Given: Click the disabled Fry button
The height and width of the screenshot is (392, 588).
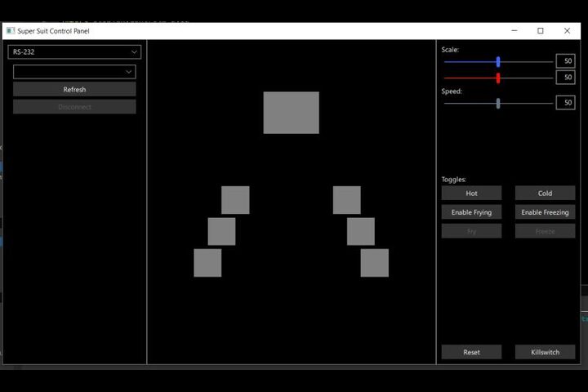Looking at the screenshot, I should click(x=471, y=231).
